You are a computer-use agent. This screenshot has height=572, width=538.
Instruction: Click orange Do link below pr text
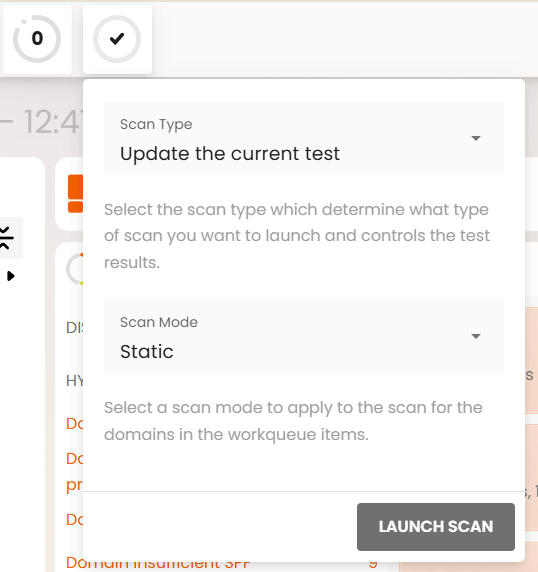pyautogui.click(x=75, y=519)
